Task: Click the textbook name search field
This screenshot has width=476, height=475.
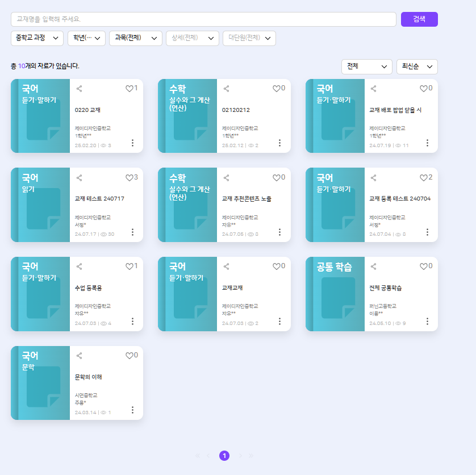Action: point(203,19)
